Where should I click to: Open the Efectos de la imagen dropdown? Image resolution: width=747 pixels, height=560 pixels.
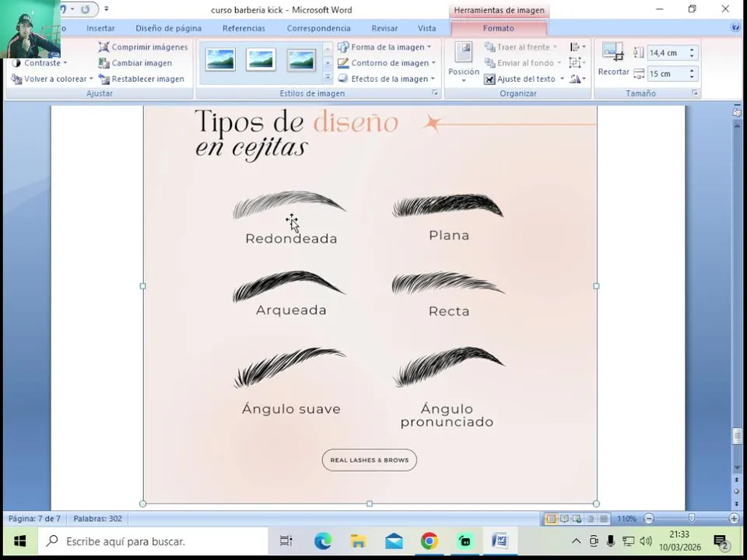387,79
